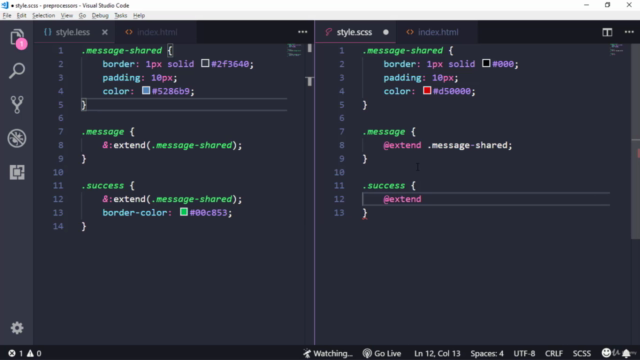Image resolution: width=640 pixels, height=360 pixels.
Task: Open the Explorer view in activity bar
Action: (17, 38)
